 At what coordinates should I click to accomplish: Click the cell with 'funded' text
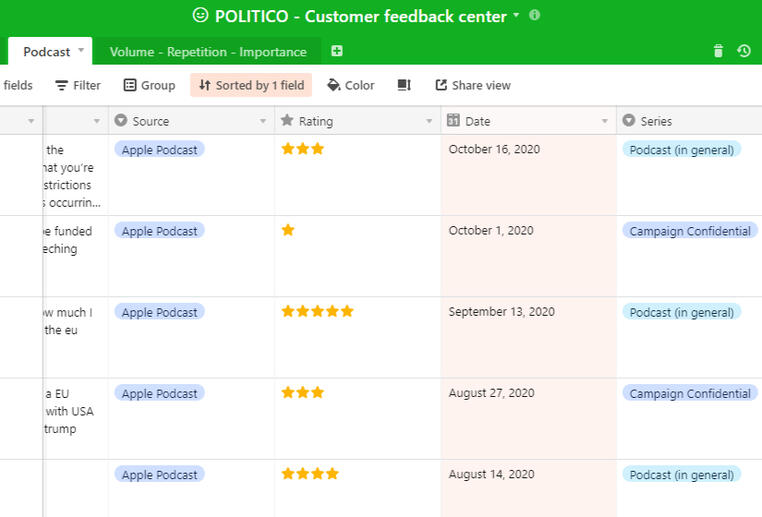75,256
